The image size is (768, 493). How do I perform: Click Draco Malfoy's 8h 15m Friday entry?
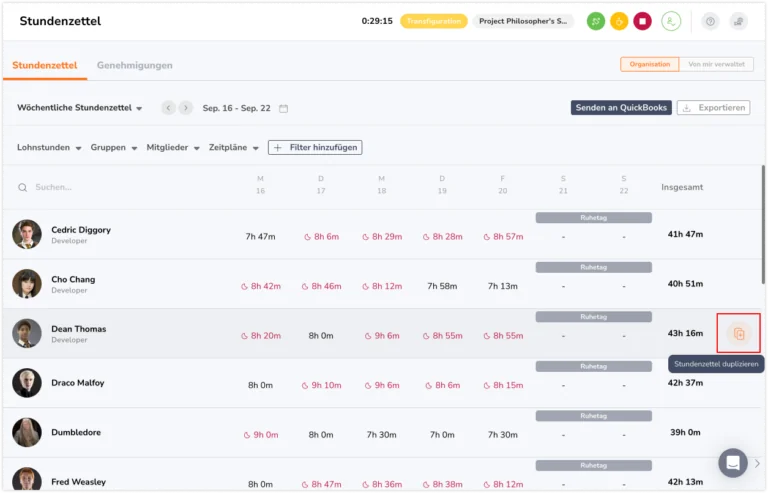(x=503, y=385)
